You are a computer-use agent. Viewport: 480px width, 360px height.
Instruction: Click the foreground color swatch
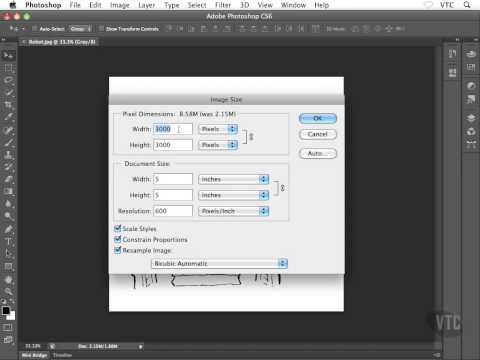point(6,311)
